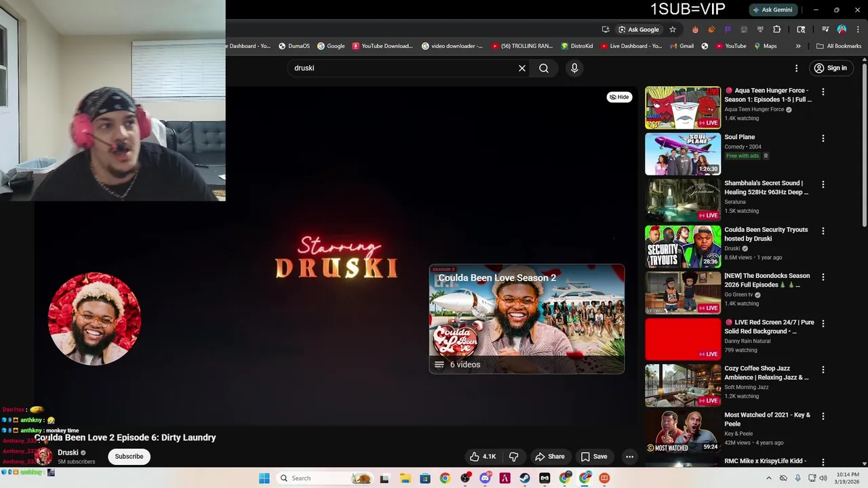
Task: Open options for Cozy Coffee Shop Jazz
Action: coord(823,370)
